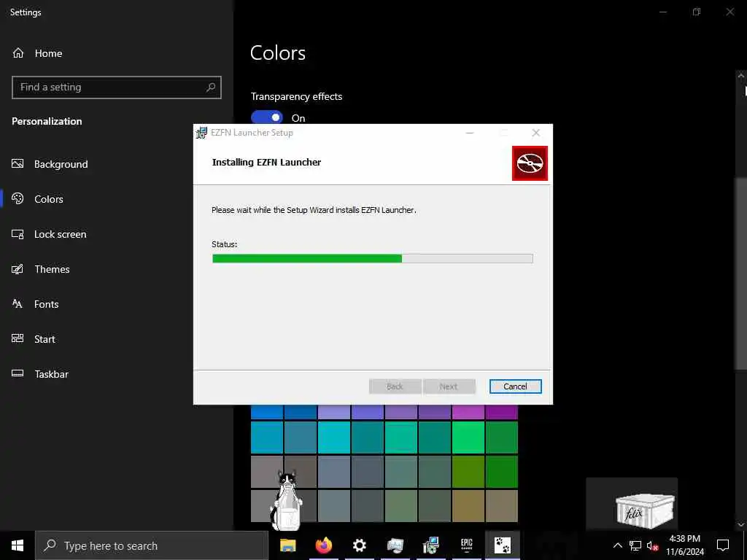Open File Explorer from the taskbar
Screen dimensions: 747x560
(287, 545)
